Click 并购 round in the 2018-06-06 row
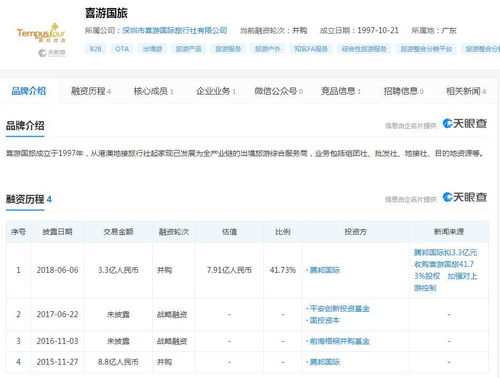 165,270
